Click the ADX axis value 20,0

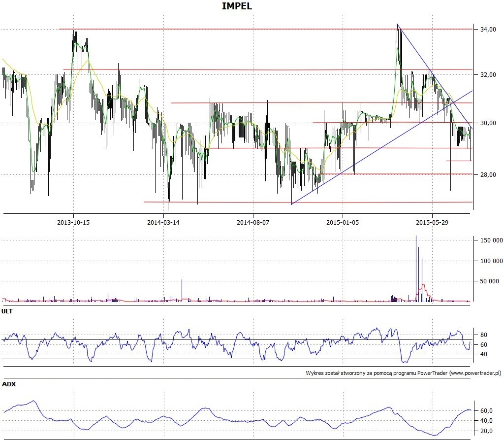tap(486, 431)
